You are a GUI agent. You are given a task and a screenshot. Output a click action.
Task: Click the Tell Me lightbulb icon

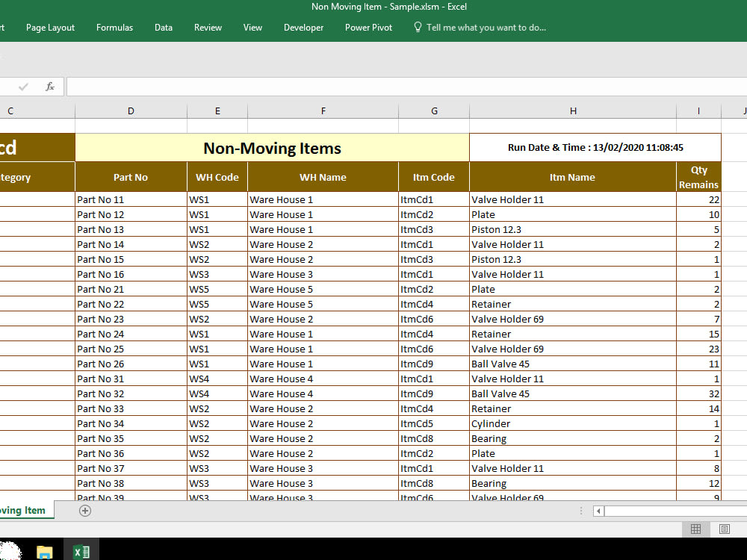point(416,28)
